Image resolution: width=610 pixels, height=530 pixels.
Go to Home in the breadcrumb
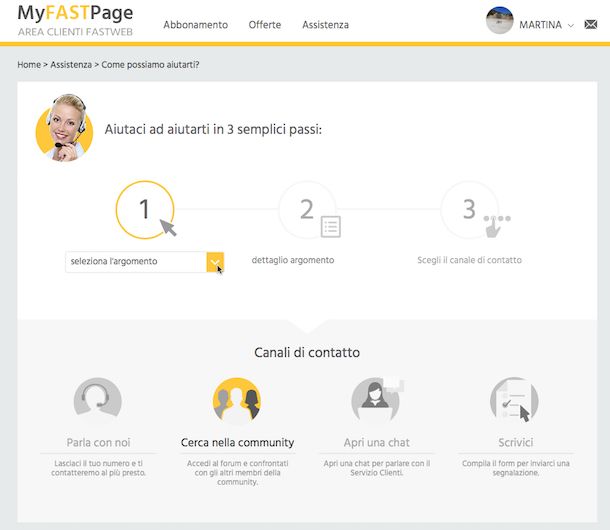click(x=29, y=65)
